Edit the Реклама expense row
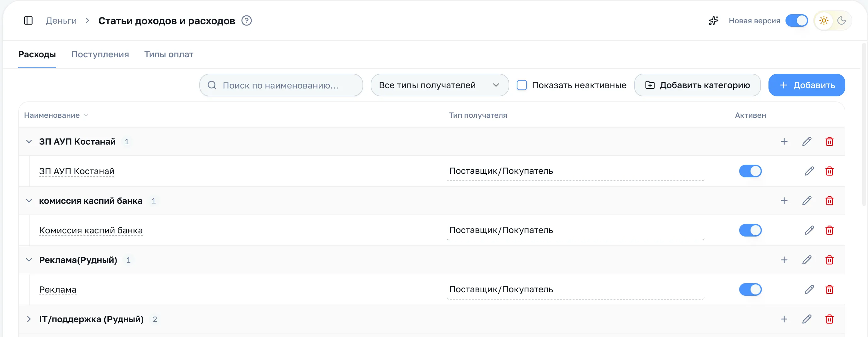 point(809,289)
